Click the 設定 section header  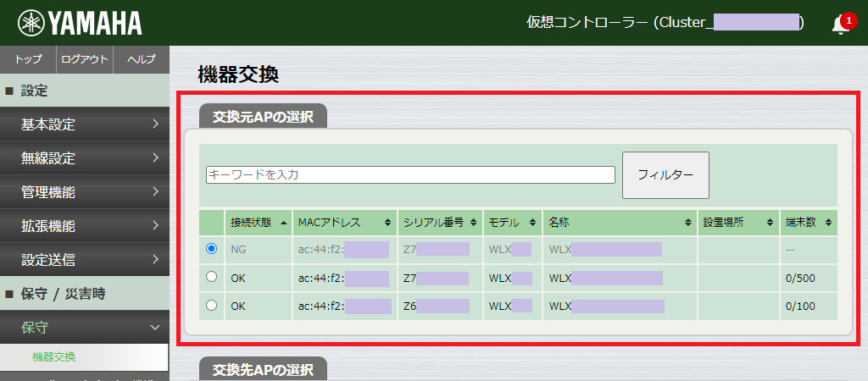click(85, 91)
